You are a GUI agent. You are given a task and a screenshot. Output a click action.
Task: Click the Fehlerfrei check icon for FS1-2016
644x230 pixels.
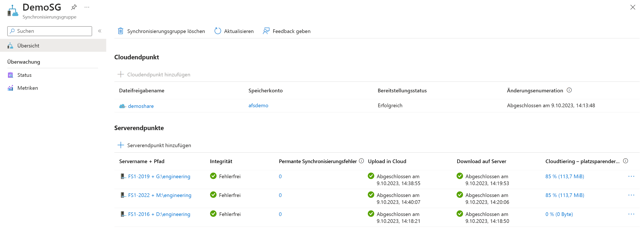213,214
